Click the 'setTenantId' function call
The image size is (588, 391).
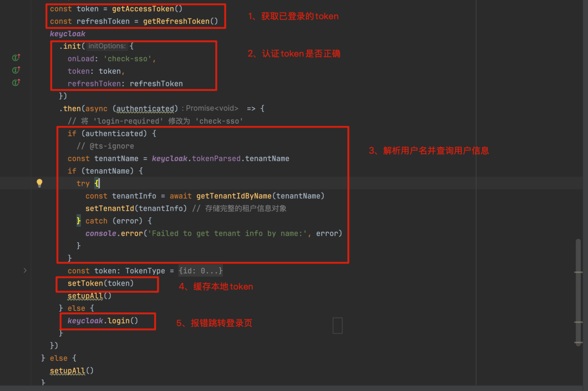(x=109, y=209)
